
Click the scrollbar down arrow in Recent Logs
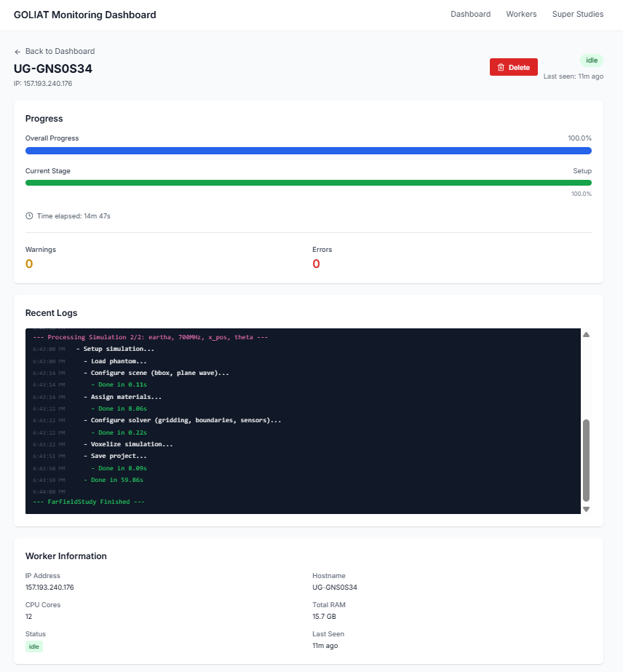tap(586, 509)
